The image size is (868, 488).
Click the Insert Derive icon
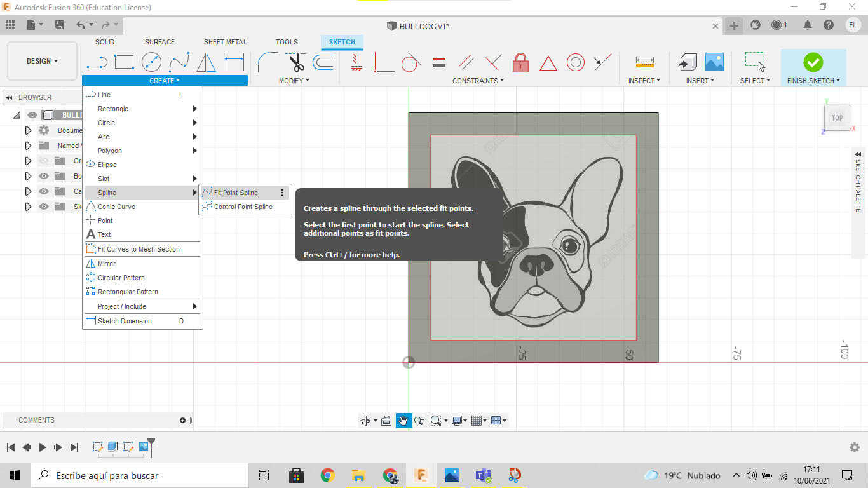687,62
